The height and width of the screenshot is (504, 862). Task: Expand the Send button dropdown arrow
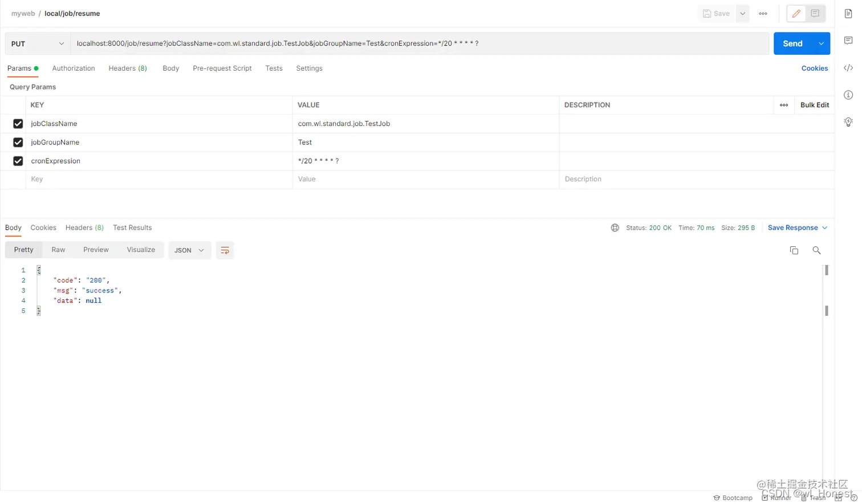[821, 43]
